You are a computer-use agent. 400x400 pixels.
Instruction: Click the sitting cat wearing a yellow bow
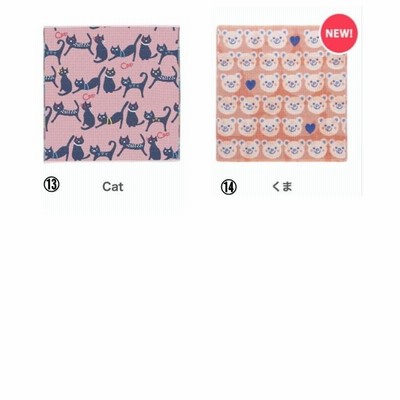click(63, 81)
